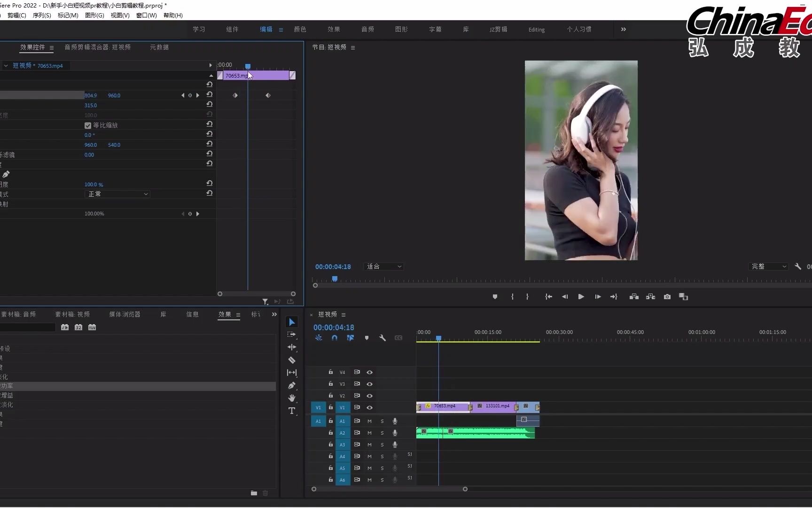Step forward one frame in Program monitor
This screenshot has height=508, width=812.
click(x=598, y=297)
